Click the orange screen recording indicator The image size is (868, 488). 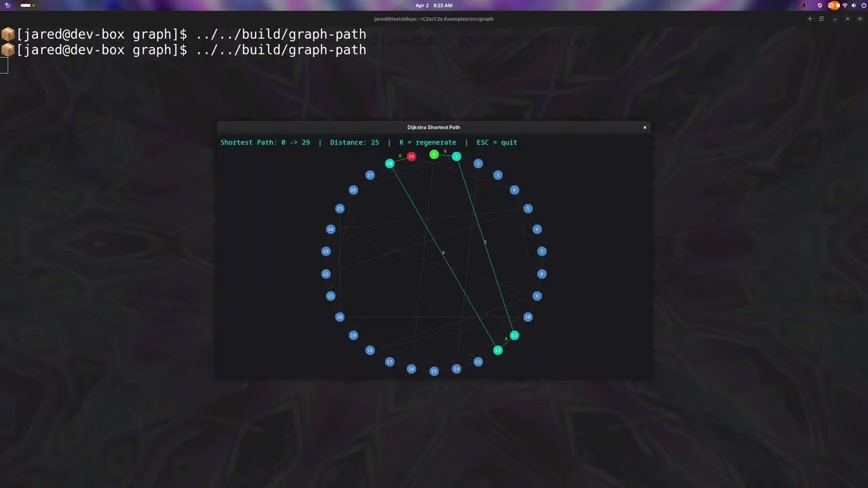(833, 5)
